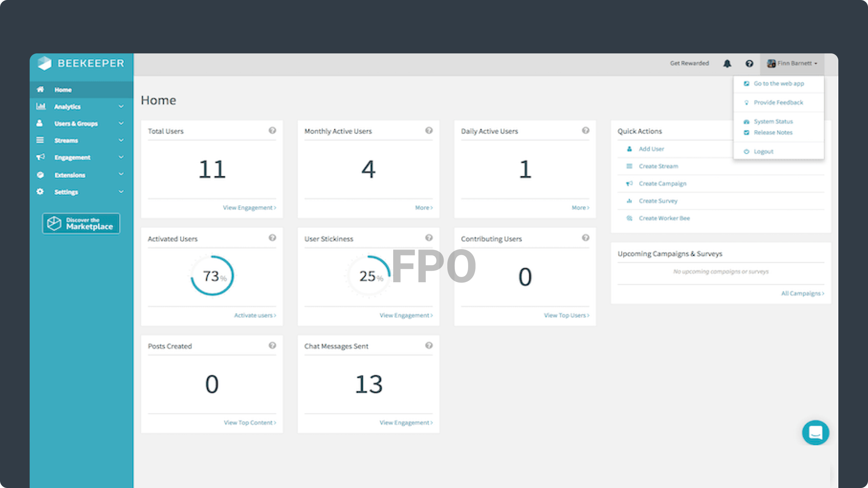Open the Create Campaign quick action

coord(662,184)
